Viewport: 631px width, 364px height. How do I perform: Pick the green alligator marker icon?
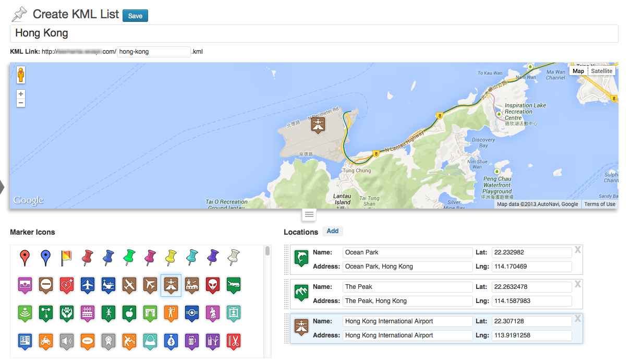point(234,285)
